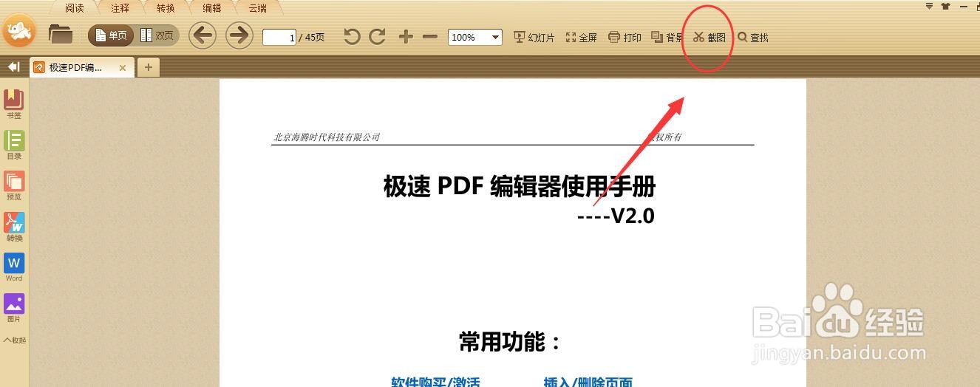The width and height of the screenshot is (980, 387).
Task: Click the 软件购买/激活 link
Action: (x=435, y=382)
